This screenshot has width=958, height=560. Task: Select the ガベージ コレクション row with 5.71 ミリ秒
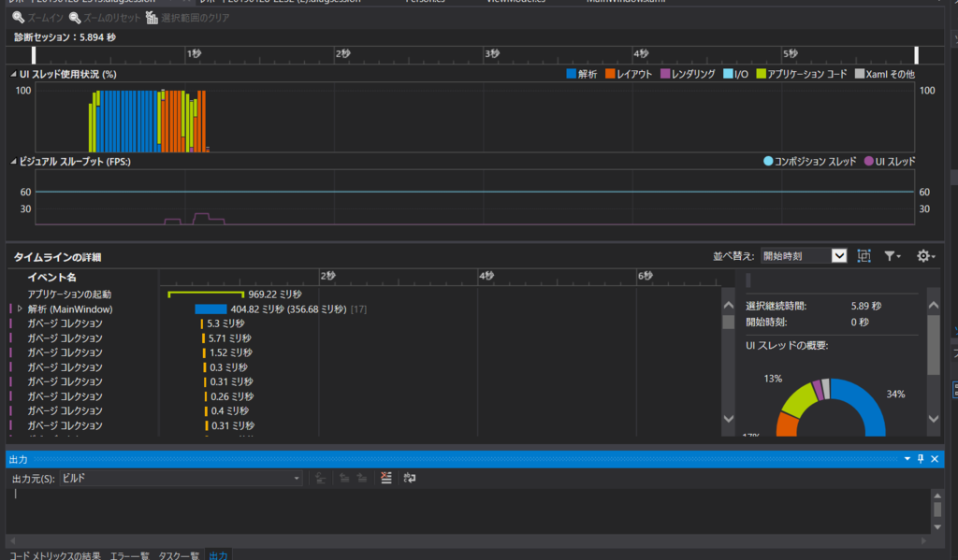tap(364, 338)
